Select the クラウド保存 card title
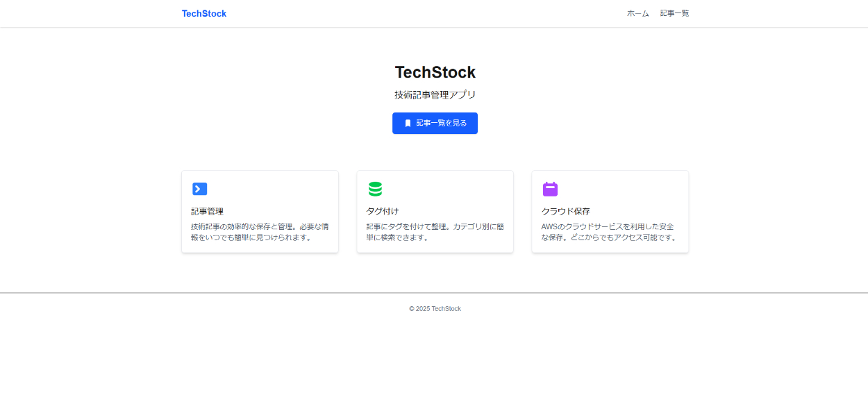 pos(565,211)
